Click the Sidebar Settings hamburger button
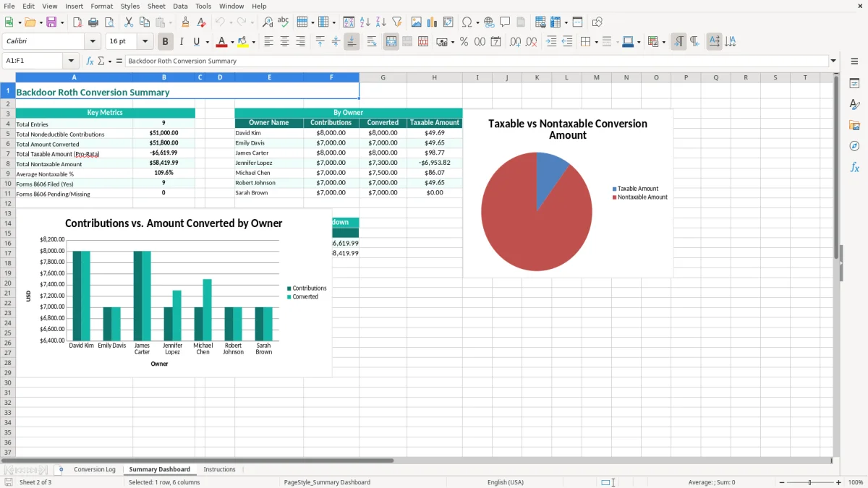Image resolution: width=868 pixels, height=488 pixels. (854, 61)
